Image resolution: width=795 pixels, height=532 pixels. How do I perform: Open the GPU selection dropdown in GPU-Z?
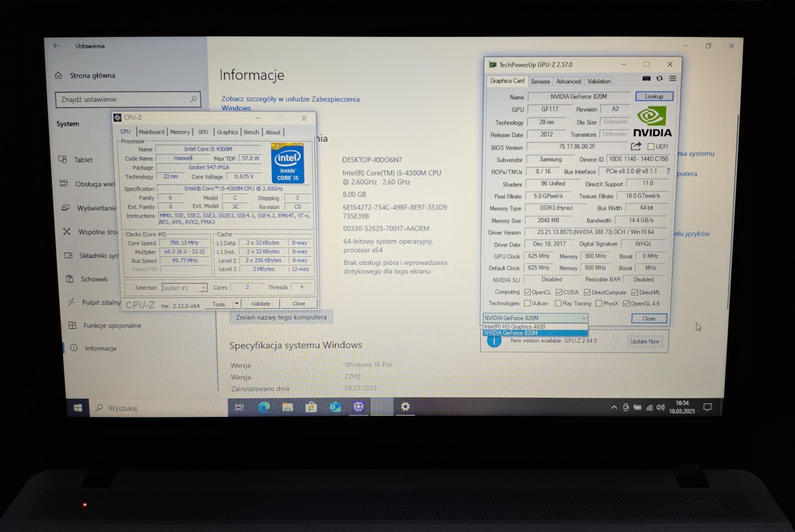(535, 318)
